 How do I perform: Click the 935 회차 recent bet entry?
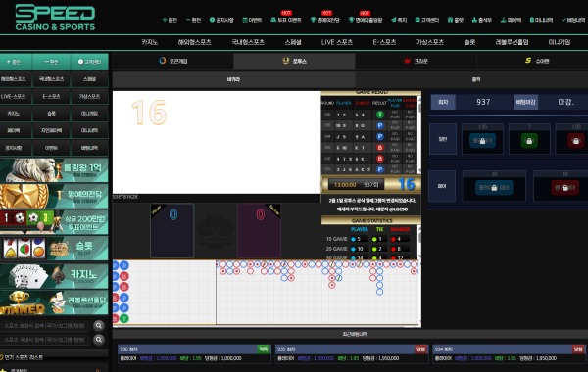352,354
